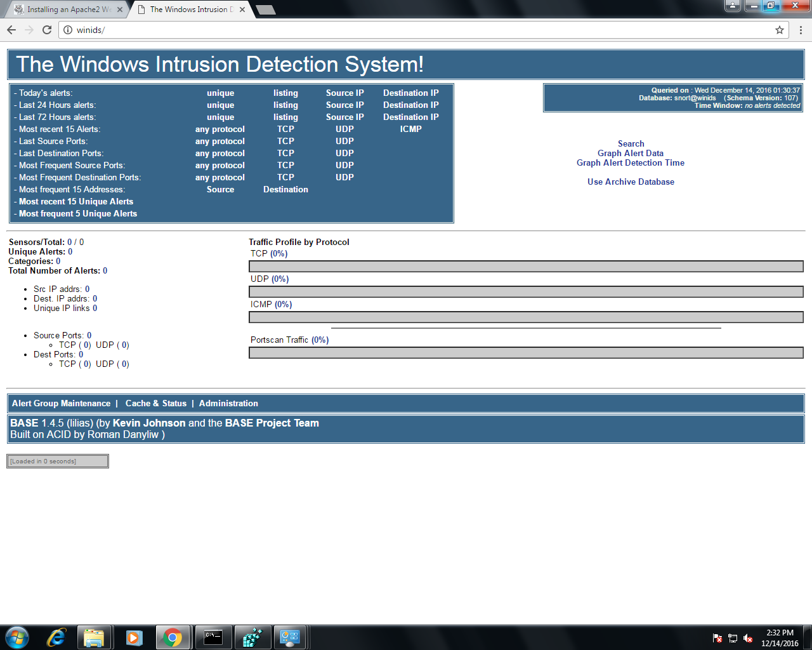This screenshot has width=812, height=650.
Task: Open the Administration link
Action: pyautogui.click(x=228, y=404)
